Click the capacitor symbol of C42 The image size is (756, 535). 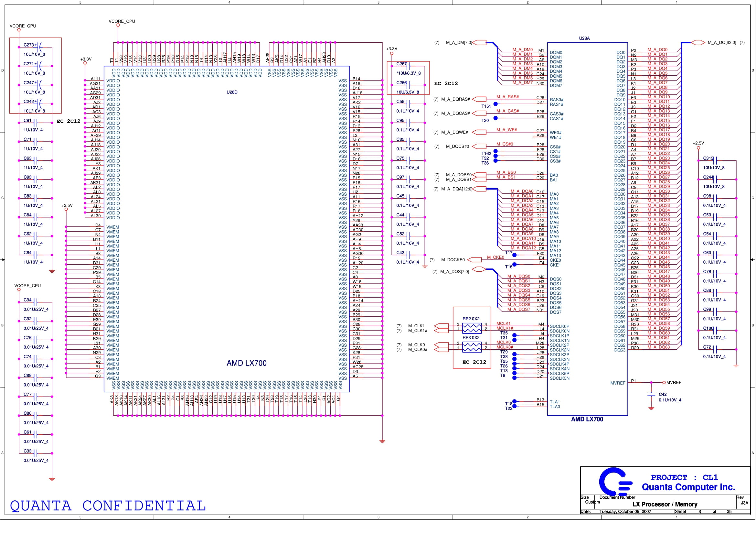coord(651,394)
